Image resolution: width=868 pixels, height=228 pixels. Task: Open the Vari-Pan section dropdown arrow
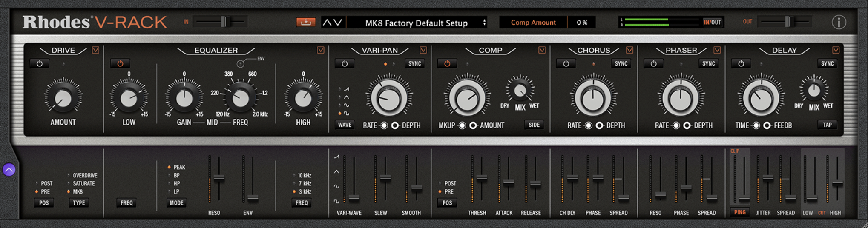[x=423, y=50]
